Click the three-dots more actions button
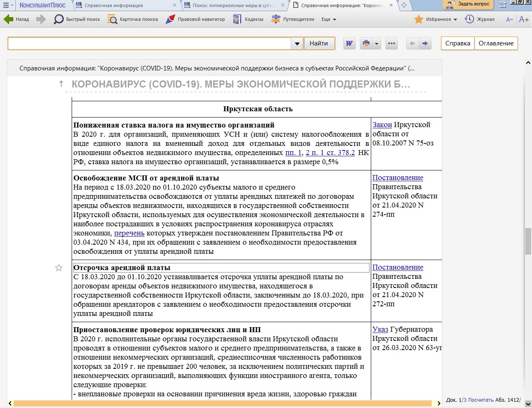 point(391,43)
